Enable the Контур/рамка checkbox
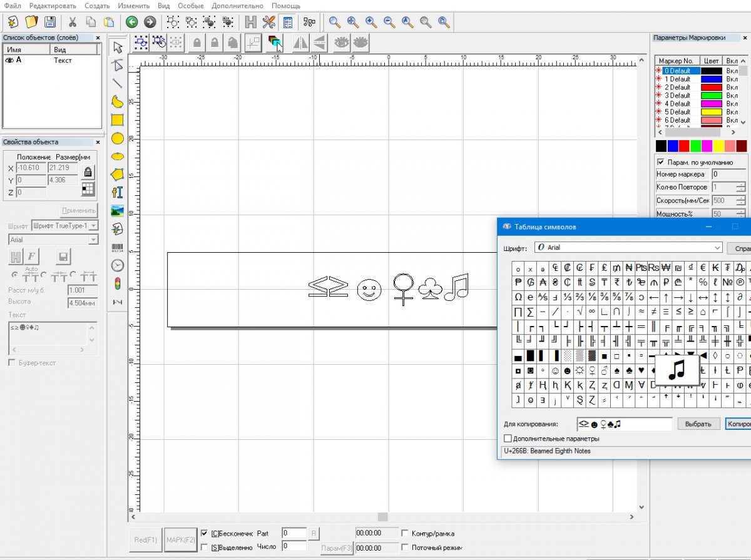 [405, 534]
